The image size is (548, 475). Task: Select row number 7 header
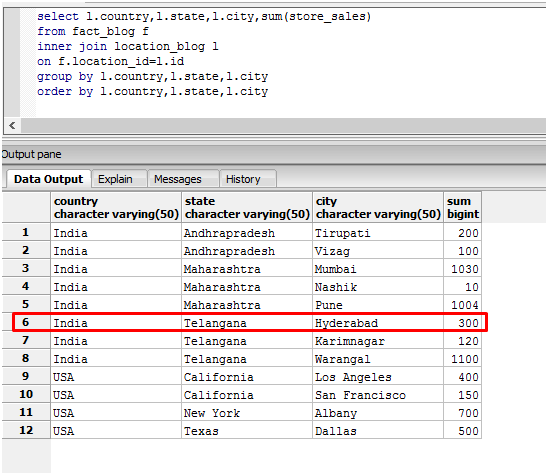pos(26,340)
